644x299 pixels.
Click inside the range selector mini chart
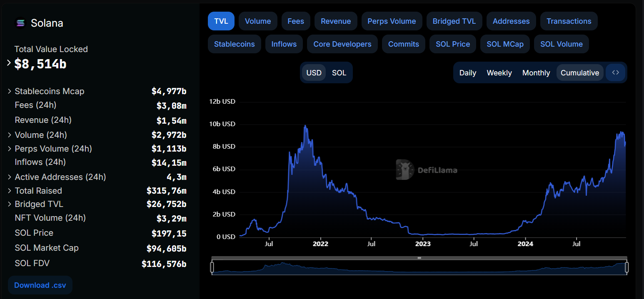[x=419, y=267]
